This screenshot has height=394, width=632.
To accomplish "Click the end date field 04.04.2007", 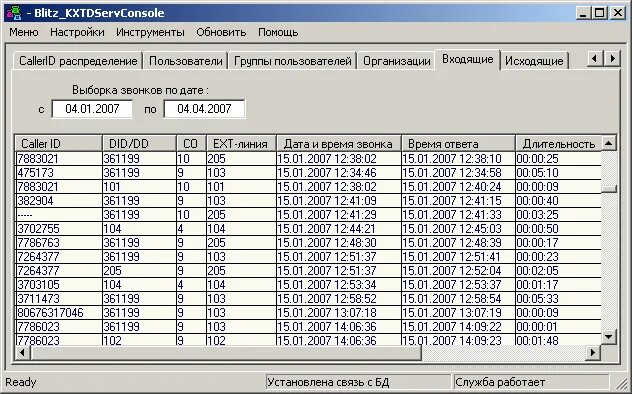I will (204, 109).
